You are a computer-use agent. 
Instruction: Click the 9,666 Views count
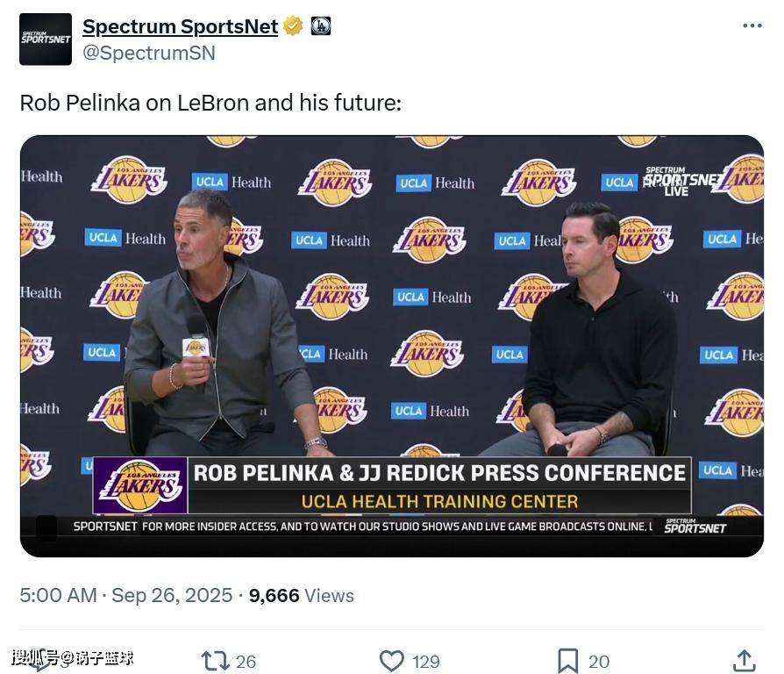pos(301,595)
